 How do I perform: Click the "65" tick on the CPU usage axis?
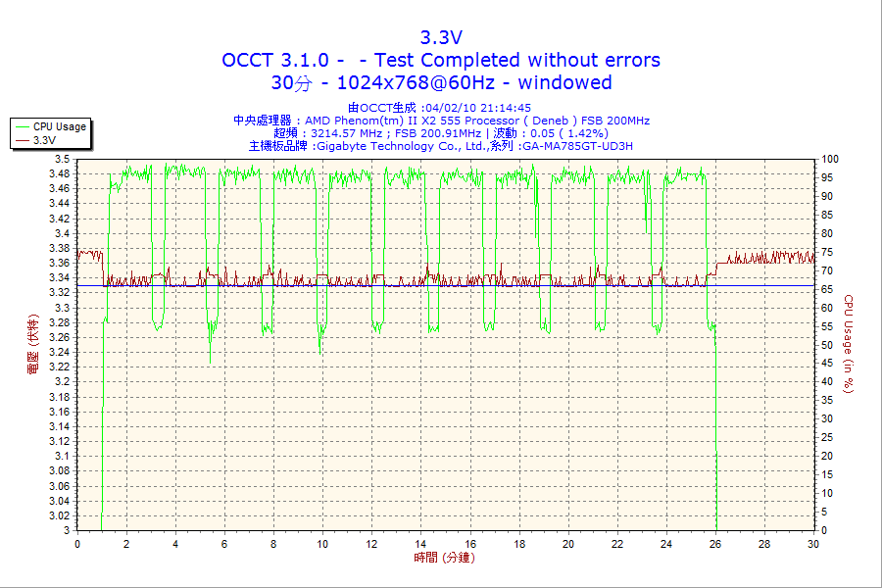click(827, 289)
